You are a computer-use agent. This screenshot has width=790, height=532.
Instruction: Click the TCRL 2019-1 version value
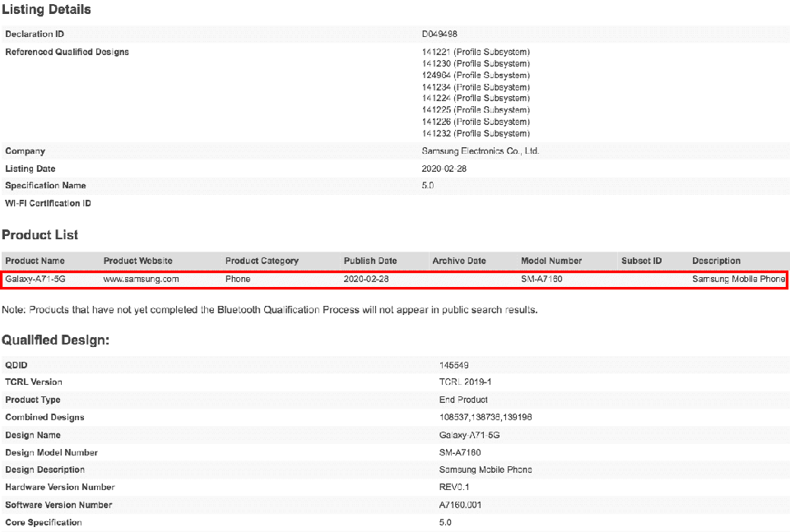coord(465,382)
